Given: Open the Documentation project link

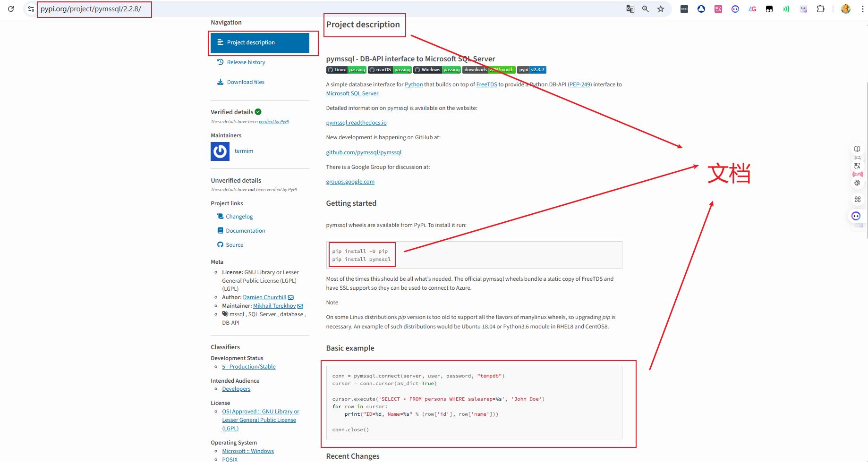Looking at the screenshot, I should (245, 231).
